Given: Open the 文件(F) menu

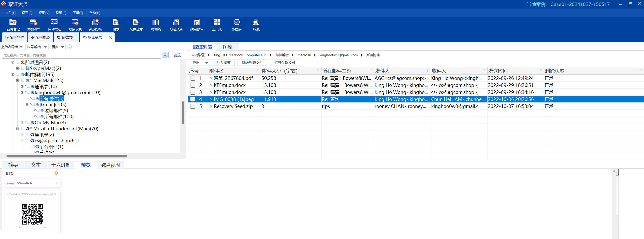Looking at the screenshot, I should (10, 13).
